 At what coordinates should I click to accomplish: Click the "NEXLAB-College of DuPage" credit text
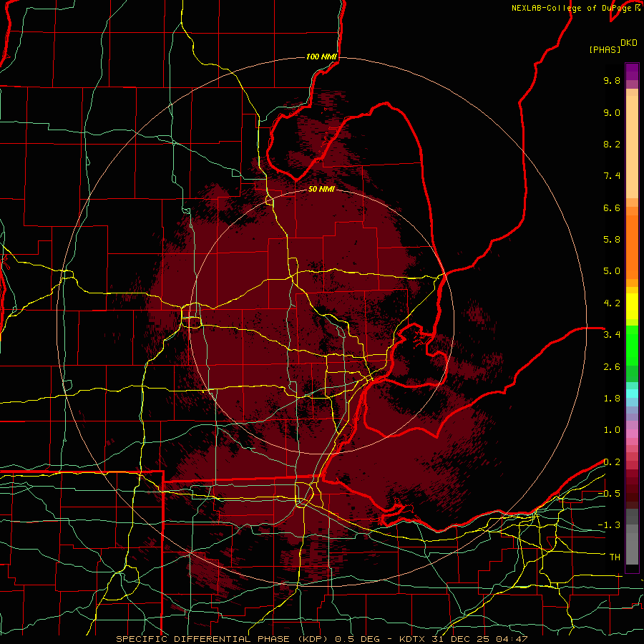click(x=571, y=8)
